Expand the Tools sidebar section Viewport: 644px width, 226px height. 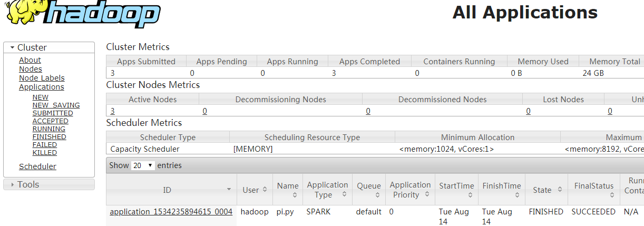[12, 184]
